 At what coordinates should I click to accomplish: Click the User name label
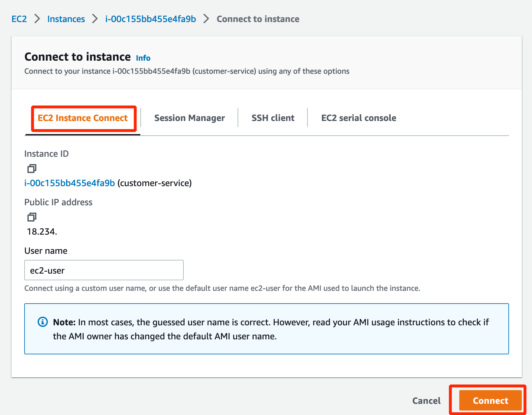(46, 251)
